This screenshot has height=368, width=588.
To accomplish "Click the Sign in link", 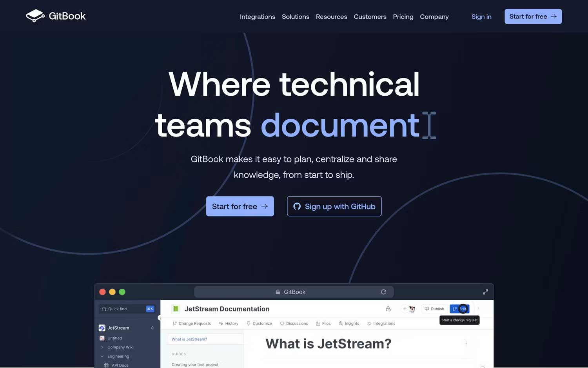I will tap(481, 16).
